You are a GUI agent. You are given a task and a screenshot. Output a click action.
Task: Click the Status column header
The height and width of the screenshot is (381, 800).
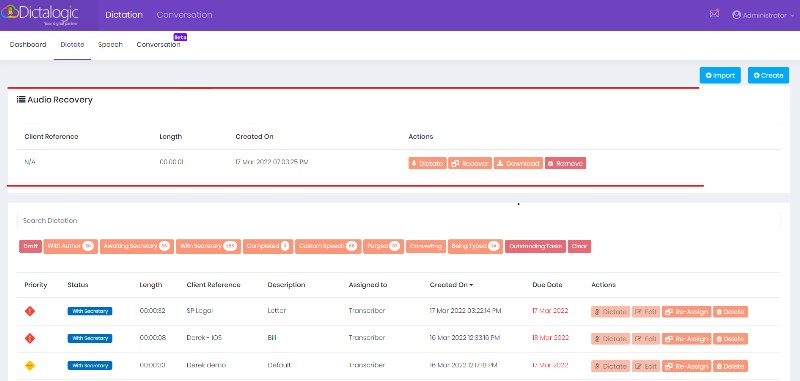78,285
